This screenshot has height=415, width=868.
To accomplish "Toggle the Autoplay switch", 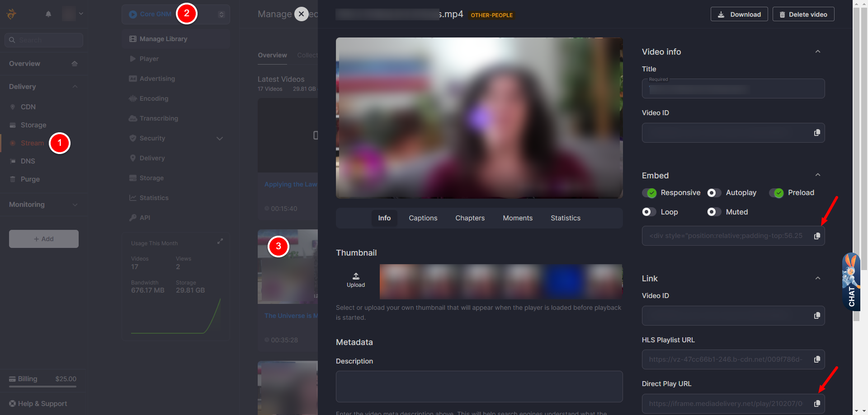I will pos(714,193).
